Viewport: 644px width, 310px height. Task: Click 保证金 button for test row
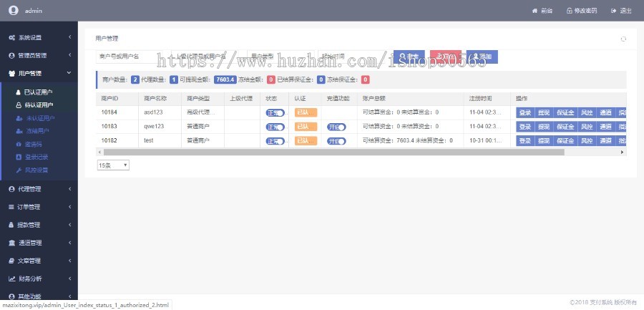click(x=565, y=141)
